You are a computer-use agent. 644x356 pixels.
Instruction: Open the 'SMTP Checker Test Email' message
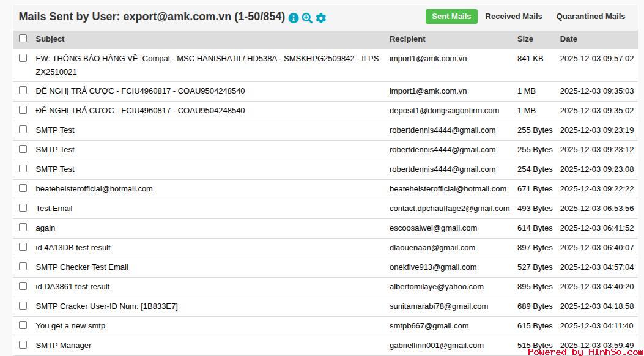[82, 267]
